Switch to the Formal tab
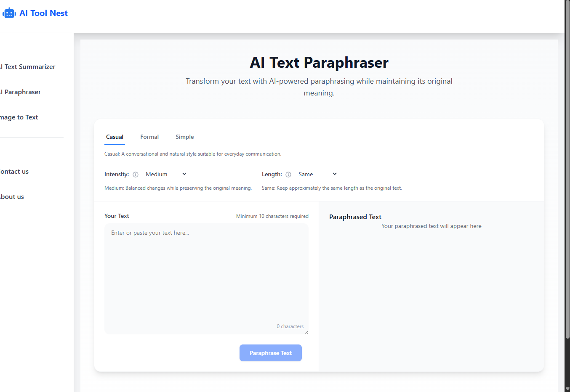This screenshot has height=392, width=570. click(x=149, y=137)
